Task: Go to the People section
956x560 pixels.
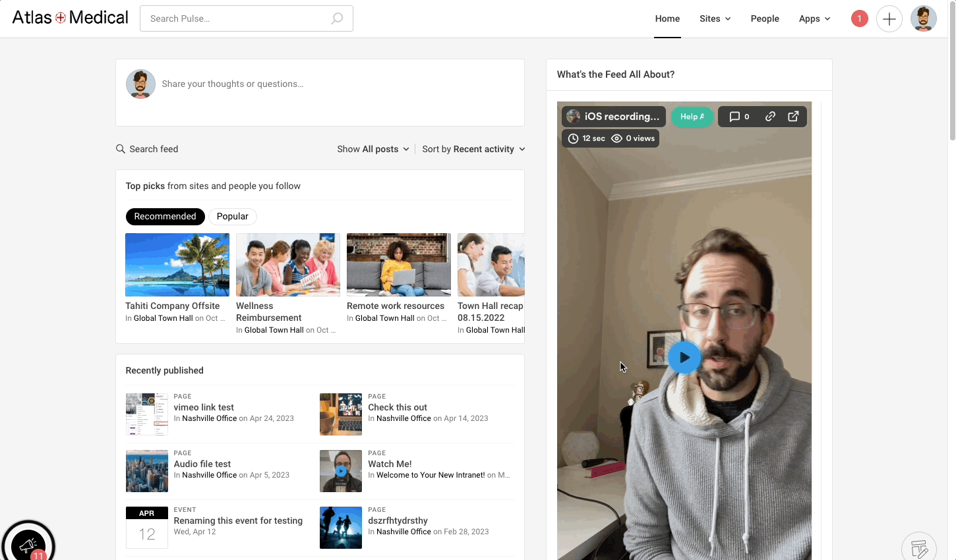Action: 765,18
